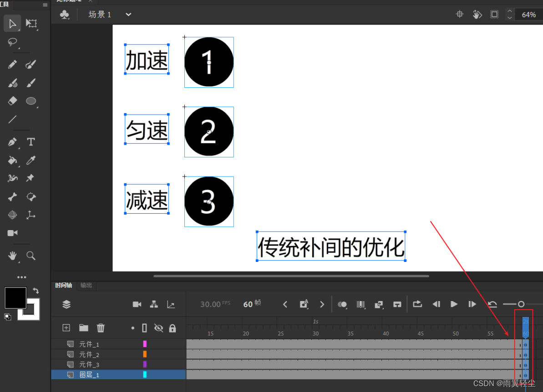Select the Text tool
The height and width of the screenshot is (392, 543).
(31, 142)
